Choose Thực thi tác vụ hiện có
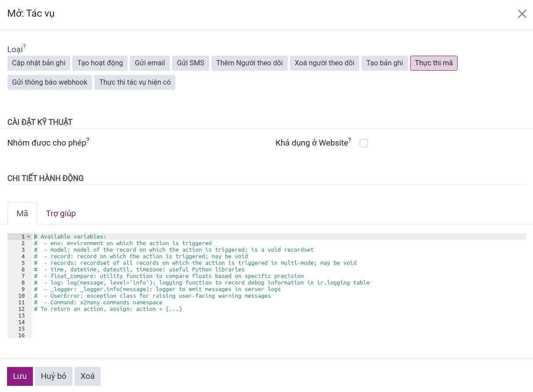 (135, 82)
